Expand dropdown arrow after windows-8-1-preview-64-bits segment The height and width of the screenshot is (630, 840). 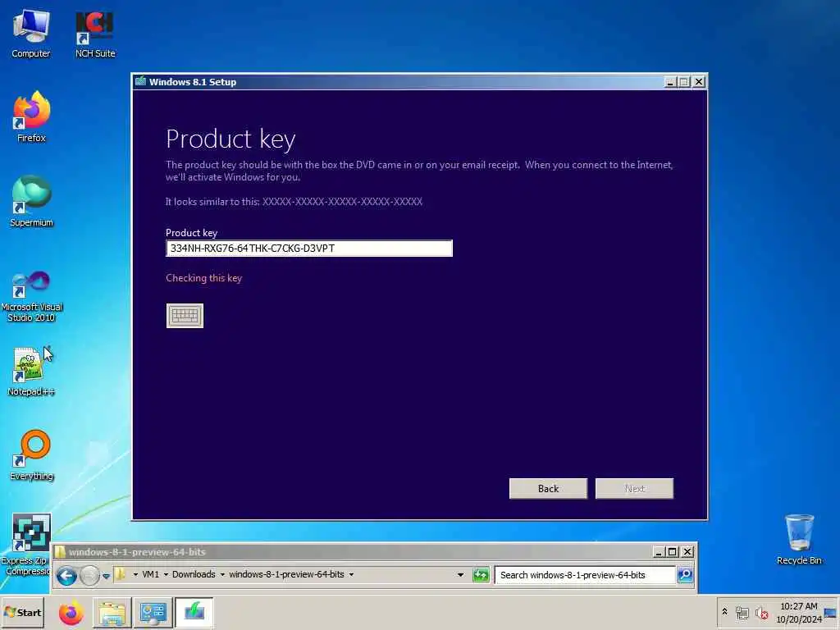(x=351, y=575)
